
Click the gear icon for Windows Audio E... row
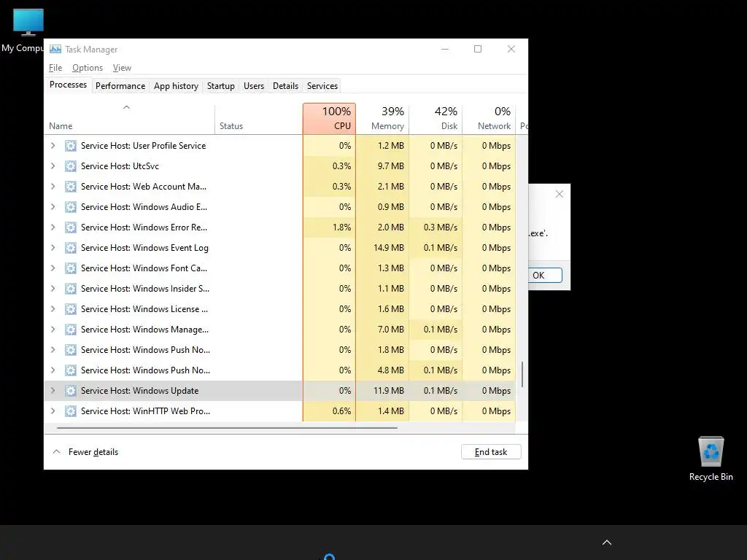point(71,207)
